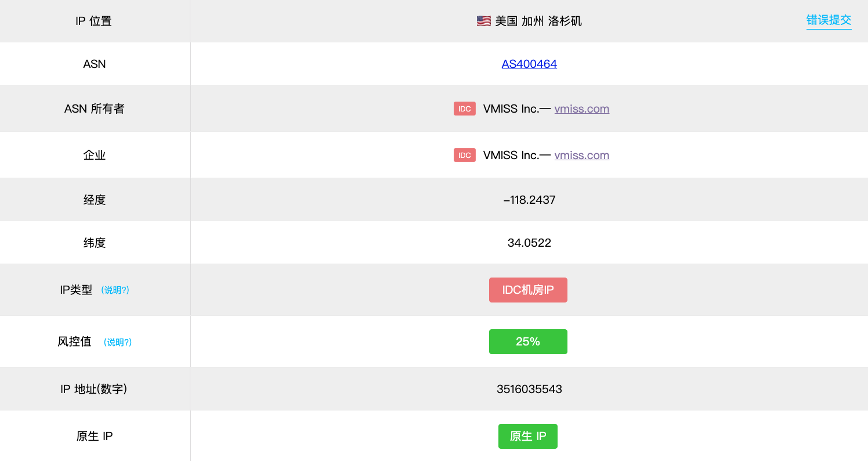Click the red IDC机房IP badge
This screenshot has height=461, width=868.
(528, 290)
